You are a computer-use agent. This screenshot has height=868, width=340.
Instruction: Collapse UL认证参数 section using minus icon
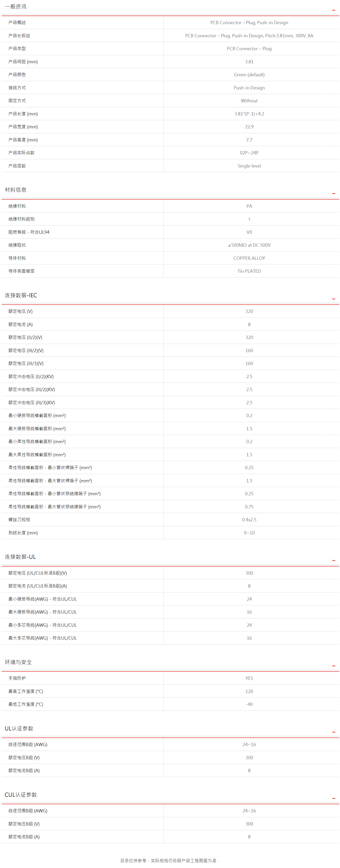[334, 732]
